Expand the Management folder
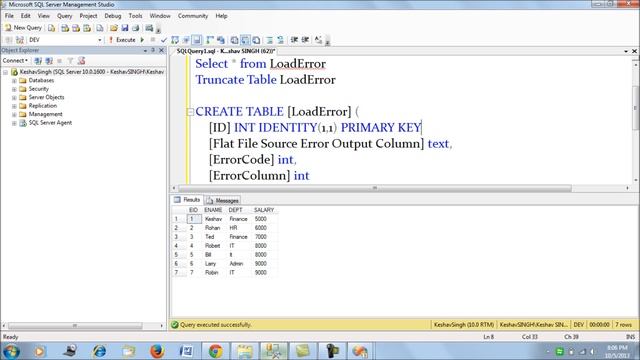 14,115
